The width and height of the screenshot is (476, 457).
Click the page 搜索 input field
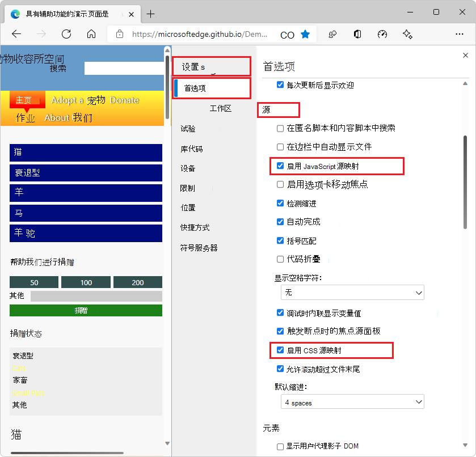pos(124,68)
